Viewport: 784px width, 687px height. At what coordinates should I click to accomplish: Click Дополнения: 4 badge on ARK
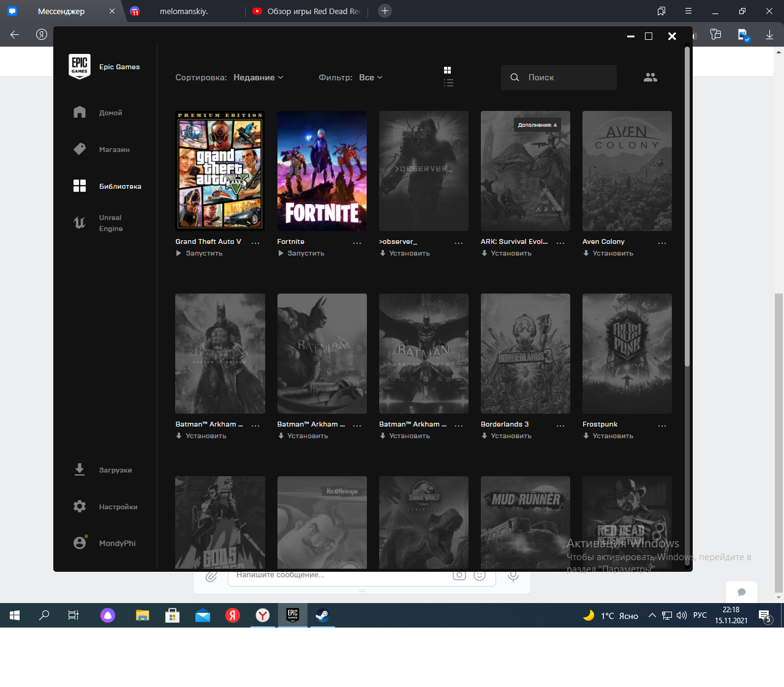coord(537,125)
